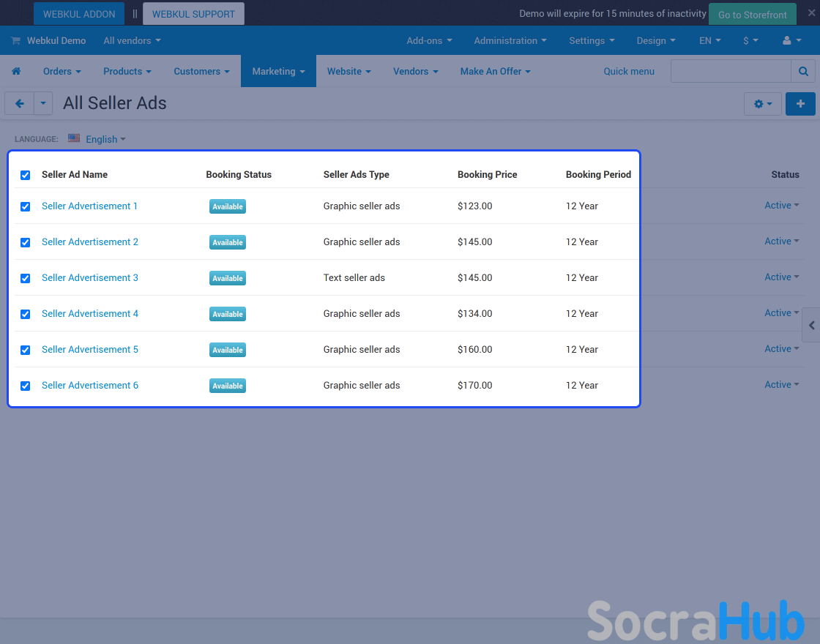Uncheck Seller Advertisement 3 checkbox
The width and height of the screenshot is (820, 644).
pos(26,278)
